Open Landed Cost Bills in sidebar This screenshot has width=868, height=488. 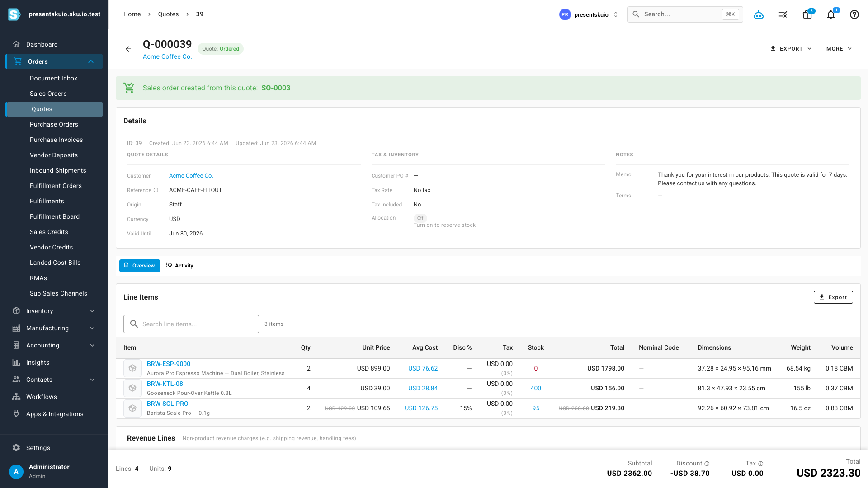pyautogui.click(x=54, y=263)
